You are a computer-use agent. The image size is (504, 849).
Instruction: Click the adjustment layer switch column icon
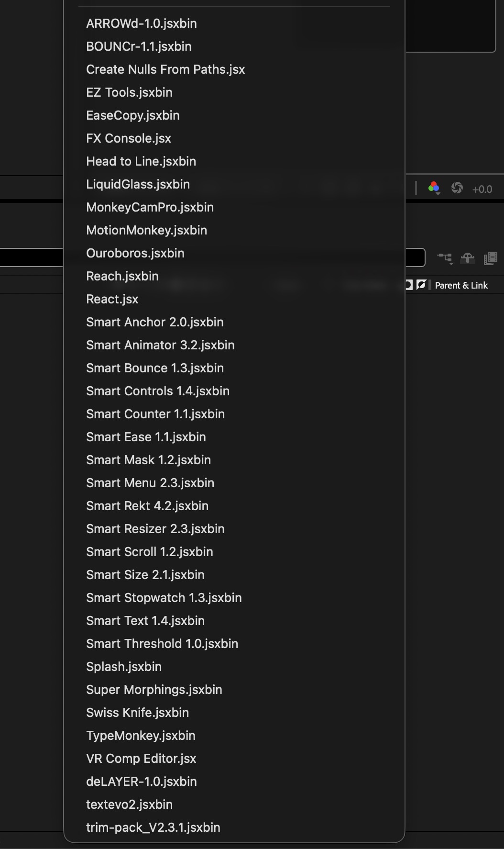click(x=421, y=285)
